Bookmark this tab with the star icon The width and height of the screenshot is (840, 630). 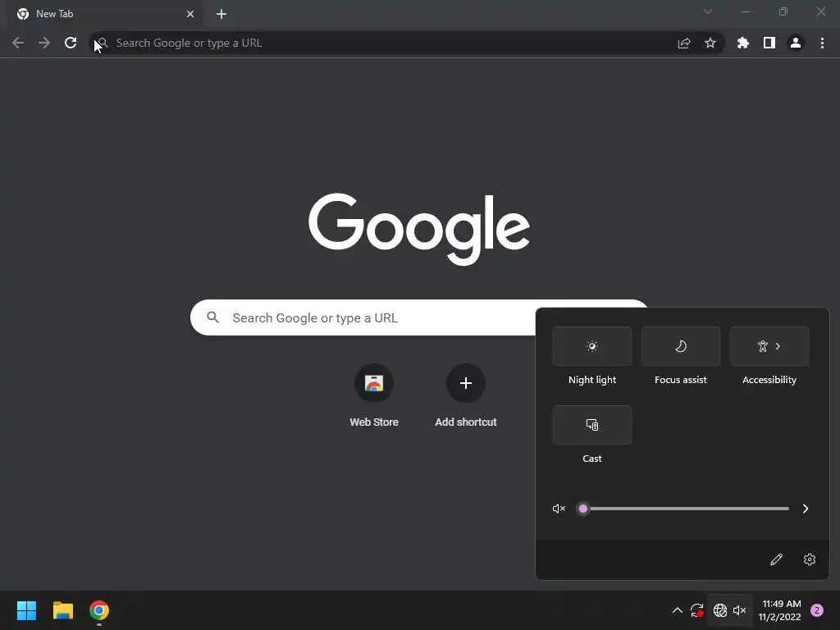tap(710, 43)
